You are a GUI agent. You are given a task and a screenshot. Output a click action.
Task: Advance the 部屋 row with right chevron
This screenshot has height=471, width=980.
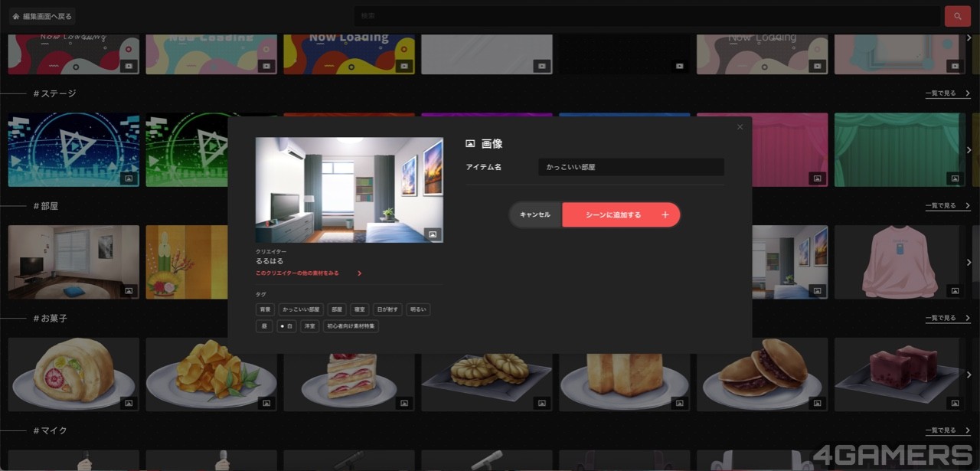tap(969, 262)
